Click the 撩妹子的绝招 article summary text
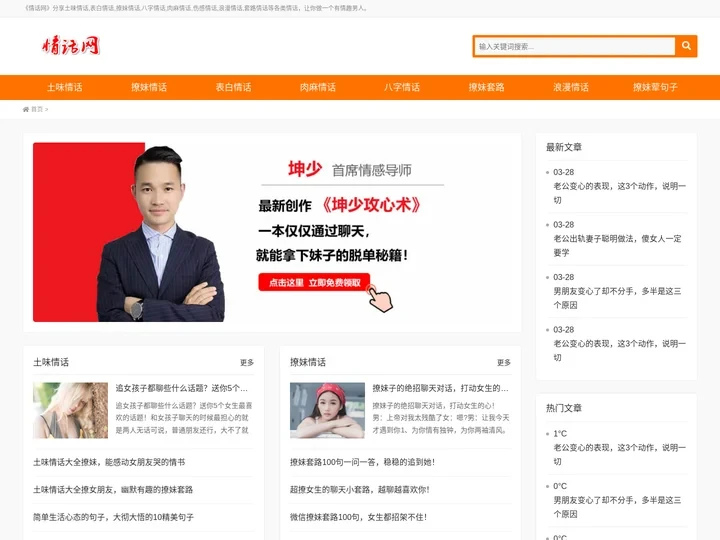Viewport: 720px width, 540px height. (x=441, y=418)
